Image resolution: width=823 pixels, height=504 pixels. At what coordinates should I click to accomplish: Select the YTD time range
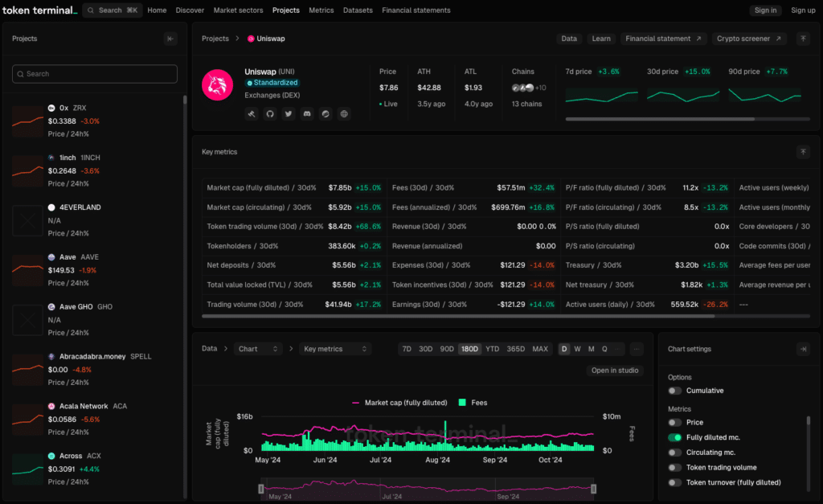click(493, 349)
